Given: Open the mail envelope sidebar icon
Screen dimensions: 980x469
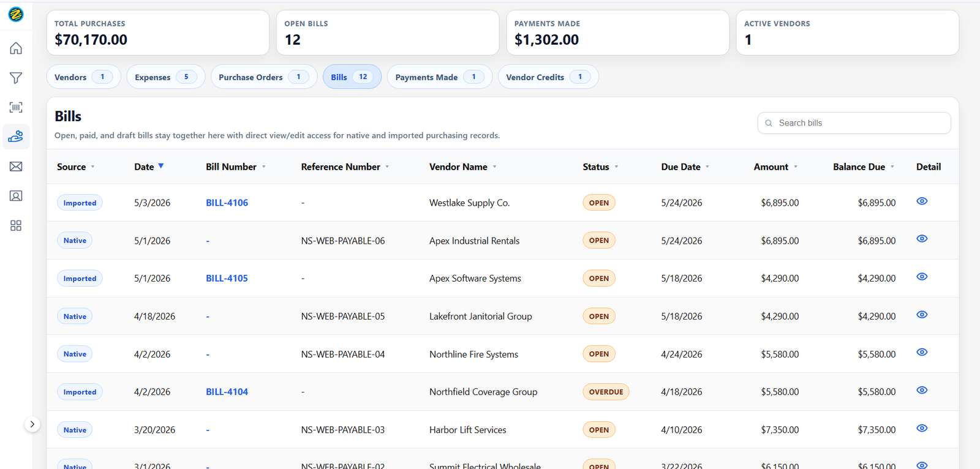Looking at the screenshot, I should [16, 167].
